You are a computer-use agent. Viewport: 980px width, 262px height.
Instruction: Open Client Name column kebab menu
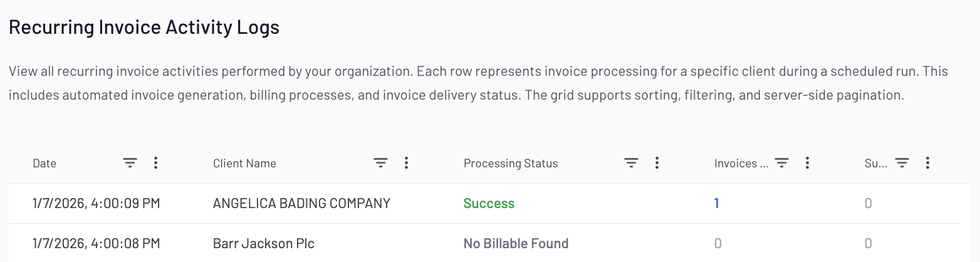point(406,163)
